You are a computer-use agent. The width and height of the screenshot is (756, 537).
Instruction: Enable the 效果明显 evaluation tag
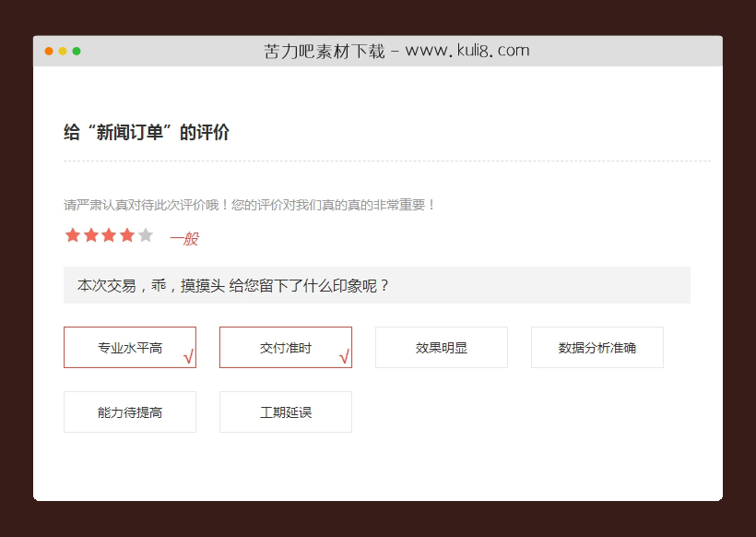click(441, 347)
